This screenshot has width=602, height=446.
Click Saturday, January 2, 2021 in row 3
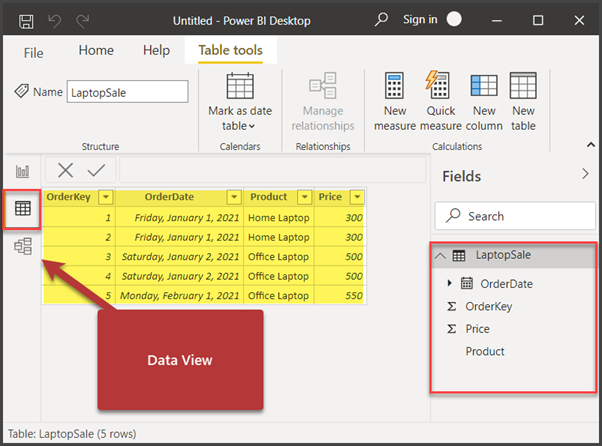click(179, 256)
